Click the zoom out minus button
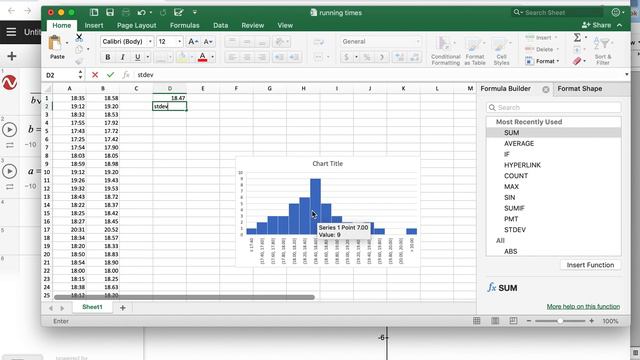 tap(529, 321)
